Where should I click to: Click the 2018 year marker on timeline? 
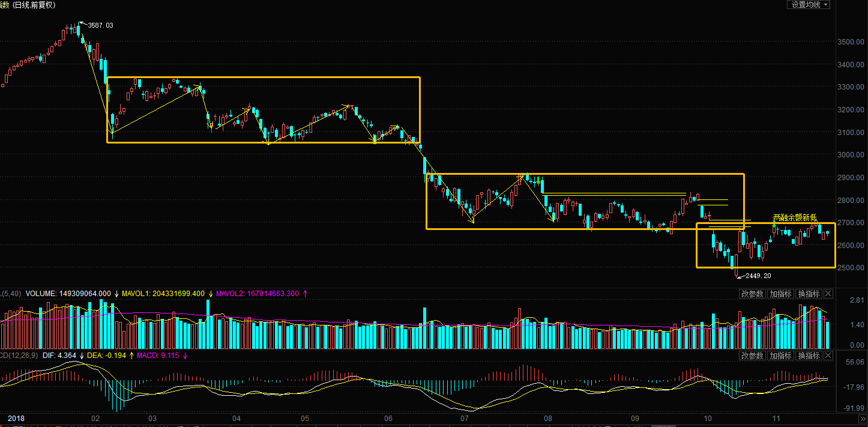[x=15, y=418]
